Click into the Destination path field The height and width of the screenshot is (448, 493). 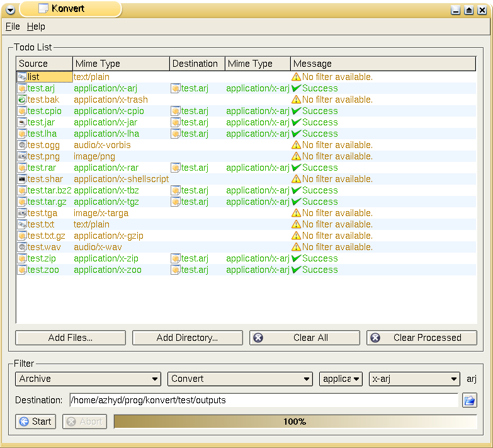263,400
